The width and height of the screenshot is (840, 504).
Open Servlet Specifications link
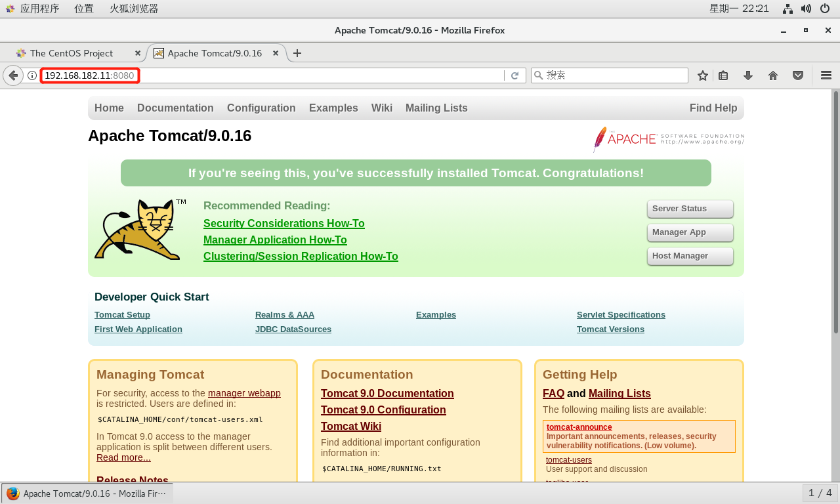pyautogui.click(x=621, y=315)
